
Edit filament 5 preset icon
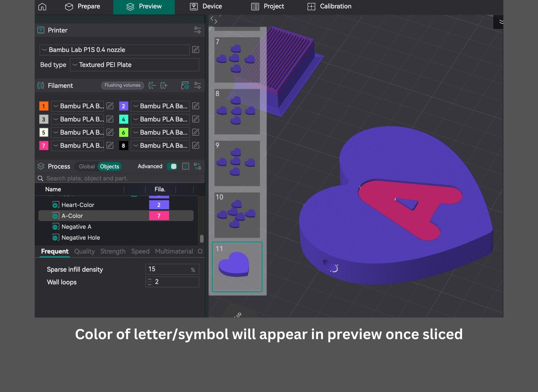[110, 132]
